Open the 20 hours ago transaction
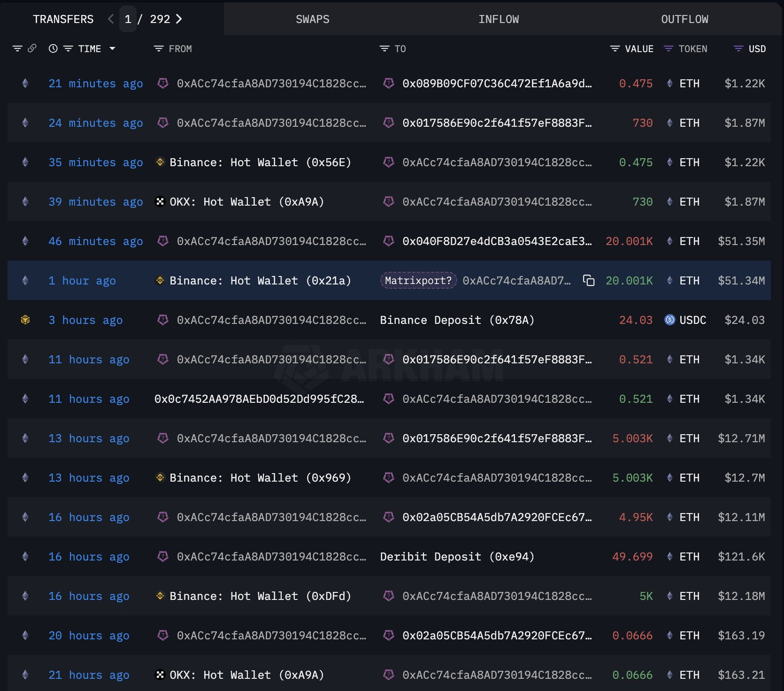This screenshot has width=784, height=691. point(89,636)
